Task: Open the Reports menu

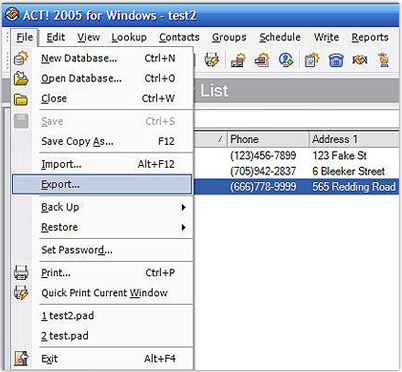Action: (x=370, y=37)
